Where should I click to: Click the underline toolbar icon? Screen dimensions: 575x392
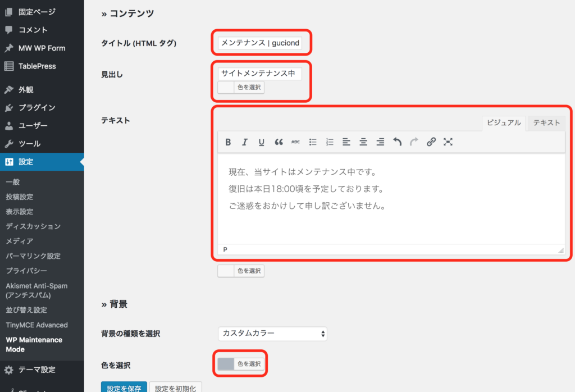click(262, 142)
